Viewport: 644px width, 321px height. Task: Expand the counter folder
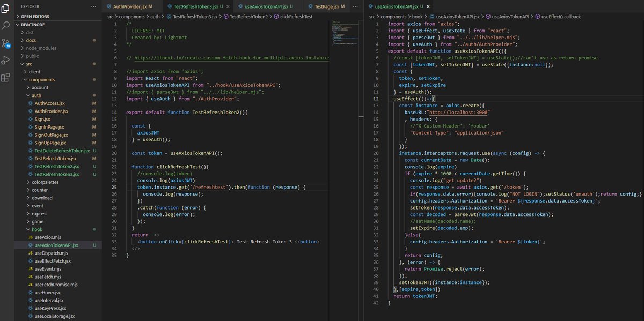(x=58, y=190)
